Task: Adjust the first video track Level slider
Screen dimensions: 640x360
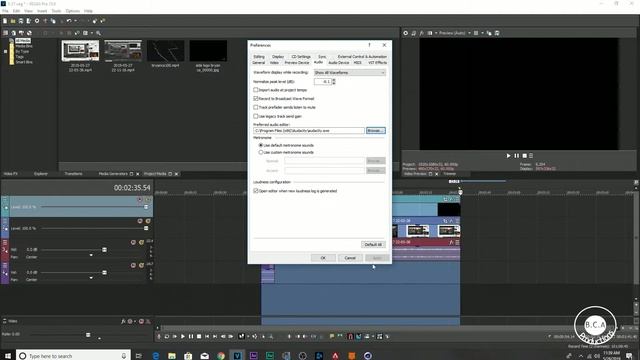Action: 146,207
